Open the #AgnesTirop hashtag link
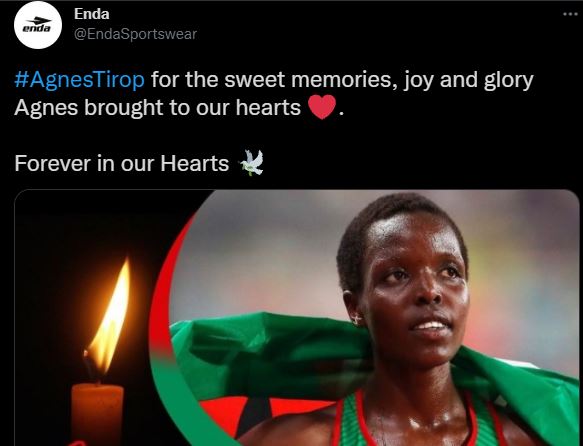The height and width of the screenshot is (446, 583). (x=79, y=79)
